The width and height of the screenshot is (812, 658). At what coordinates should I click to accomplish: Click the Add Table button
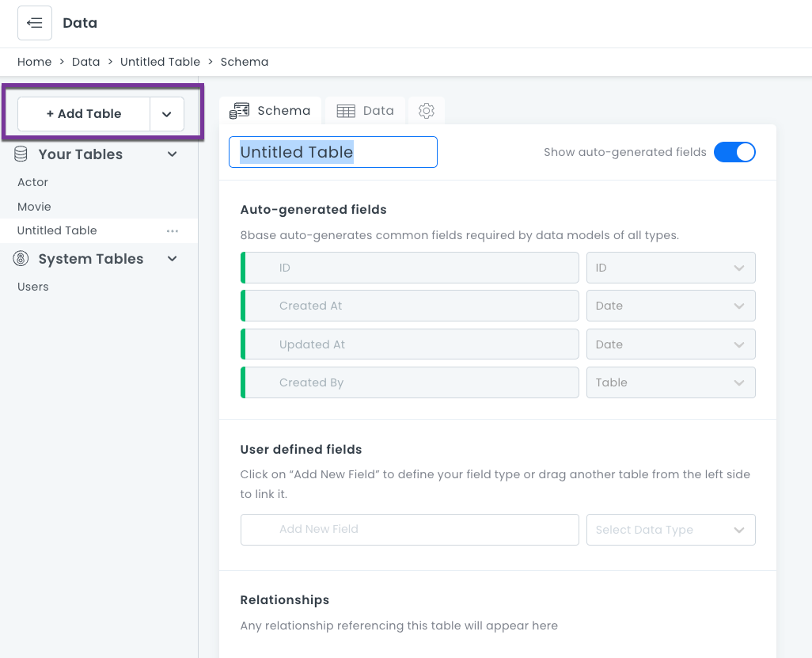[84, 114]
